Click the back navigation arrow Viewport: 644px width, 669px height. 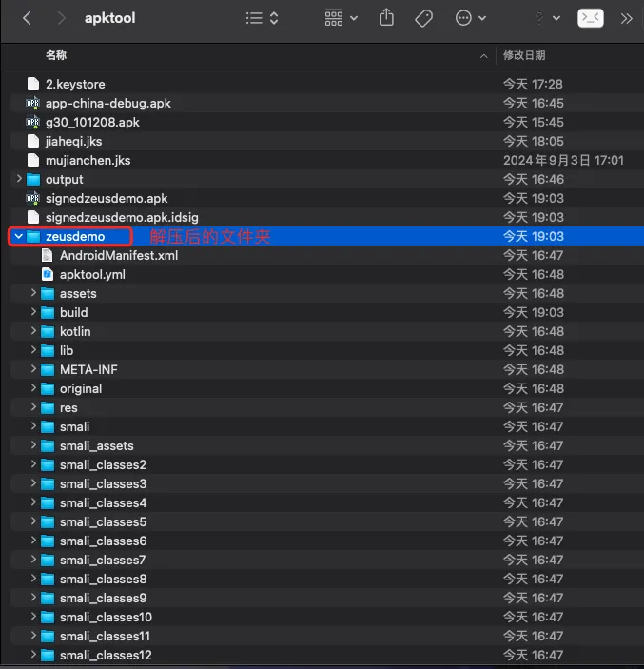tap(27, 18)
